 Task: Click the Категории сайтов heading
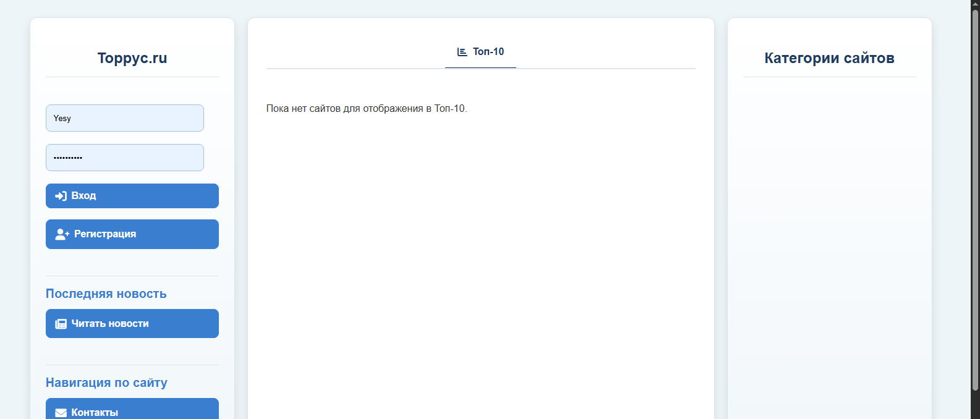[x=829, y=58]
